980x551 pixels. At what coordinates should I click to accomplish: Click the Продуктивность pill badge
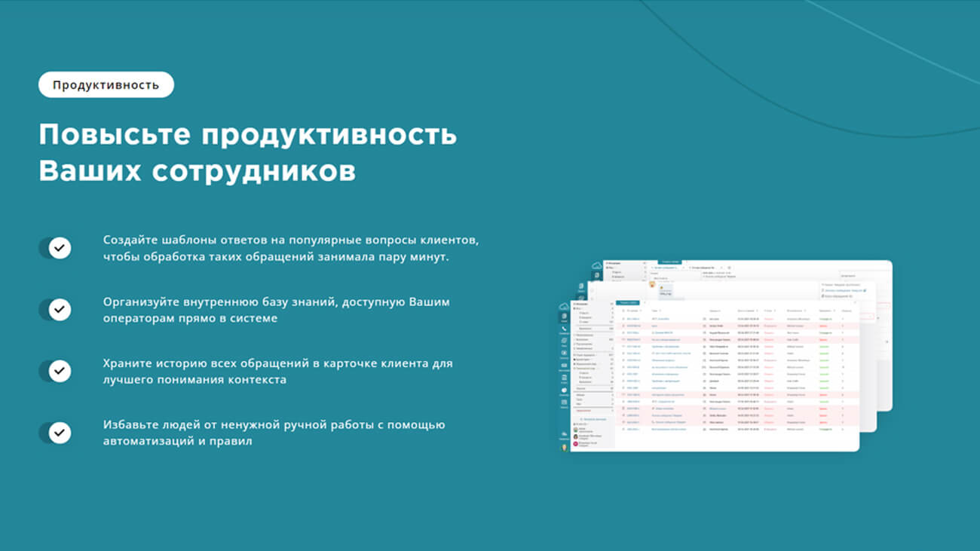pyautogui.click(x=106, y=84)
